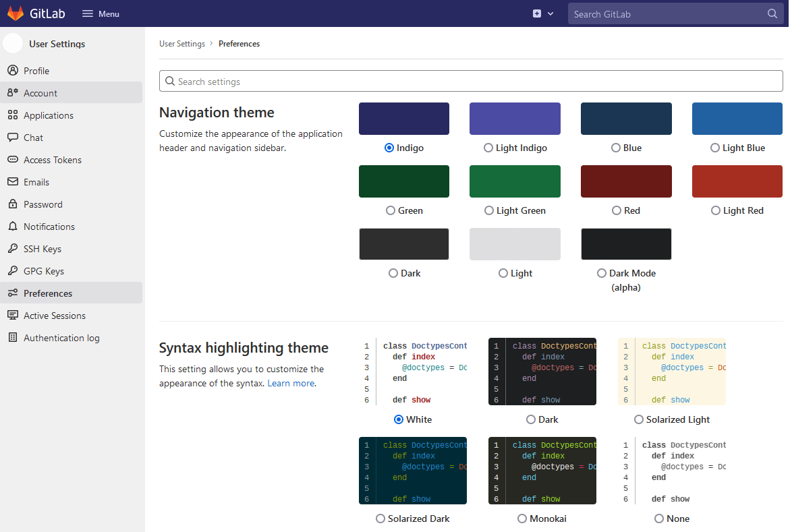The width and height of the screenshot is (790, 532).
Task: Click the Dark syntax code preview
Action: (542, 372)
